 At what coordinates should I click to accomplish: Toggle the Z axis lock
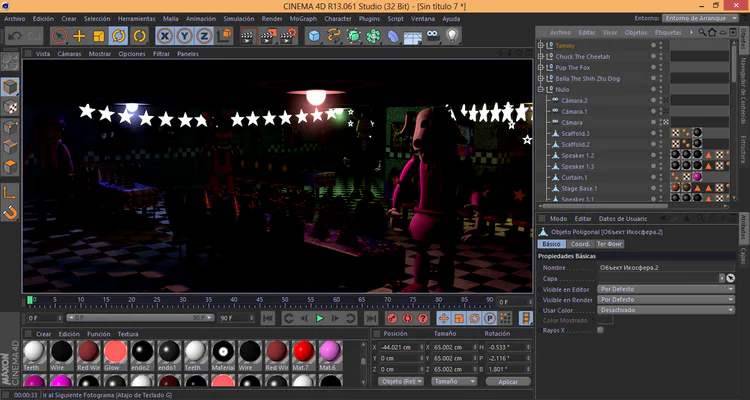pyautogui.click(x=204, y=36)
